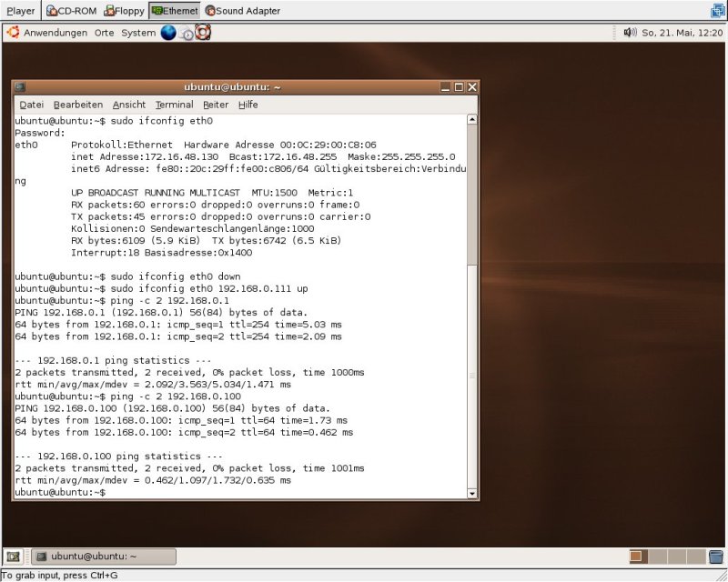Click the date and time display
Viewport: 728px width, 582px height.
point(682,33)
